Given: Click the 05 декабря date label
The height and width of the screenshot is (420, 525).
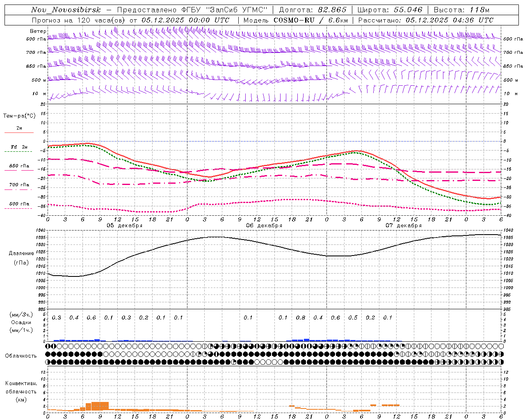Looking at the screenshot, I should coord(125,226).
